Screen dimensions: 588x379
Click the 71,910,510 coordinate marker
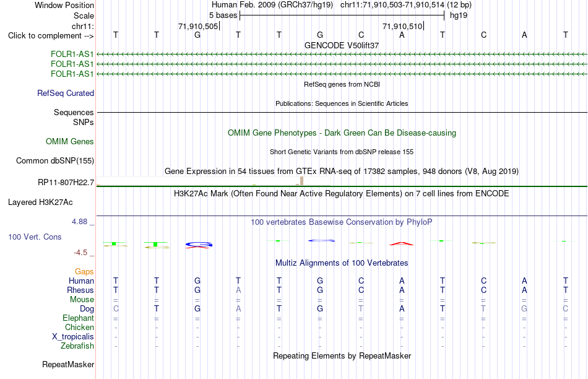[x=402, y=26]
